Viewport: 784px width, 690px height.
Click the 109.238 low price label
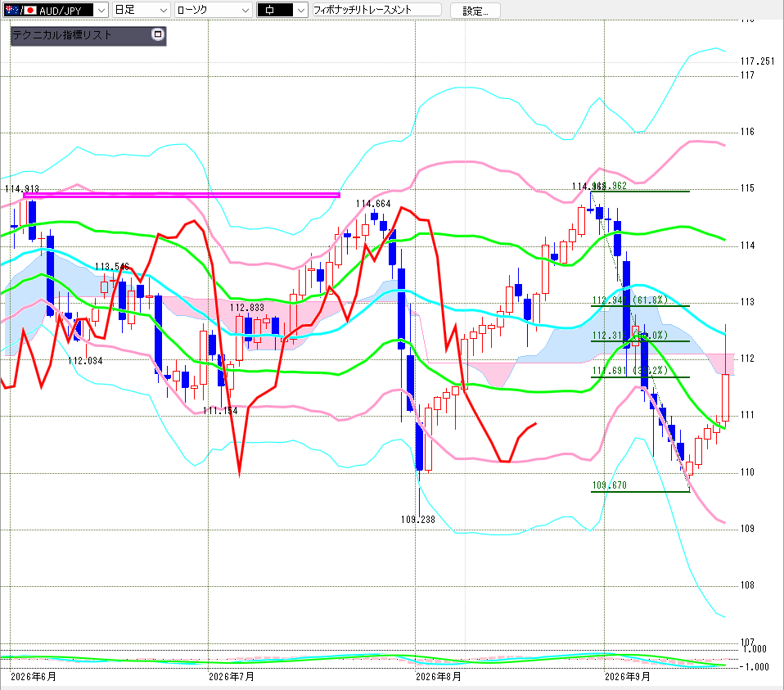coord(418,520)
